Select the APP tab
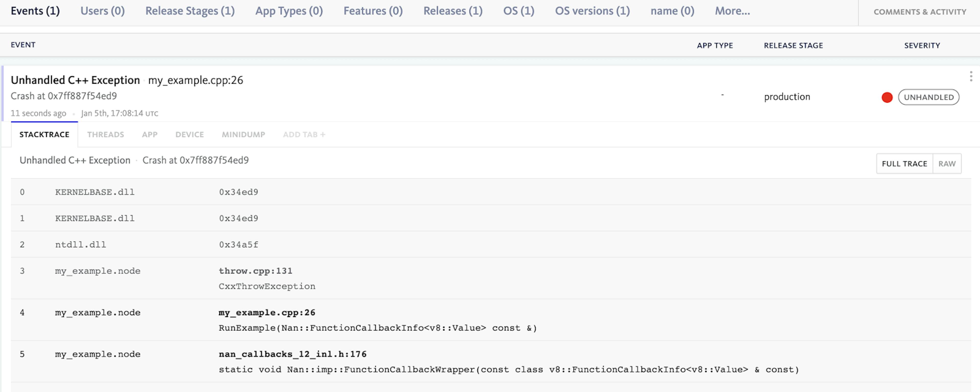The width and height of the screenshot is (980, 392). pyautogui.click(x=150, y=134)
